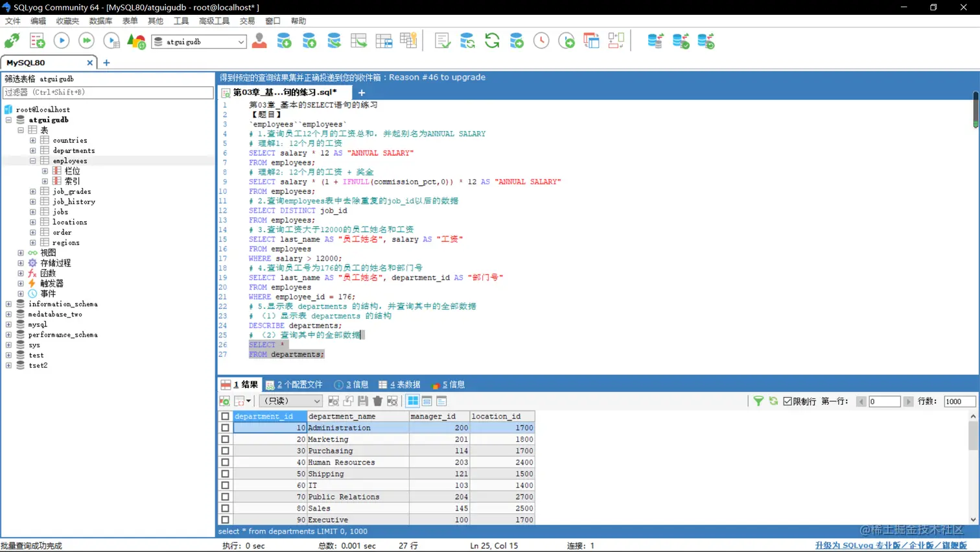
Task: Open the 数据库 menu
Action: coord(100,21)
